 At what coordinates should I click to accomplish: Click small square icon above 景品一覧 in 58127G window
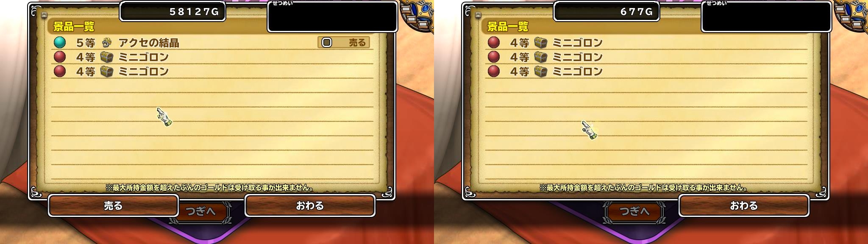tap(44, 15)
